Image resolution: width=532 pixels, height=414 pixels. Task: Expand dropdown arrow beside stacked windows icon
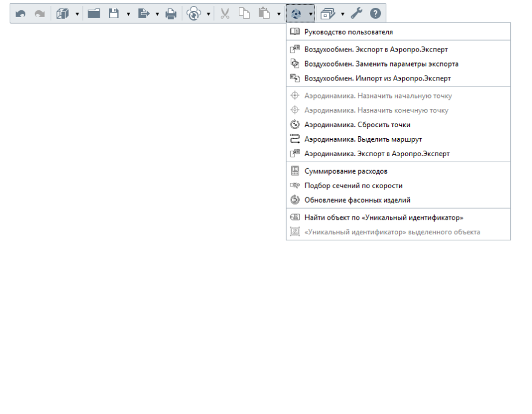[343, 13]
